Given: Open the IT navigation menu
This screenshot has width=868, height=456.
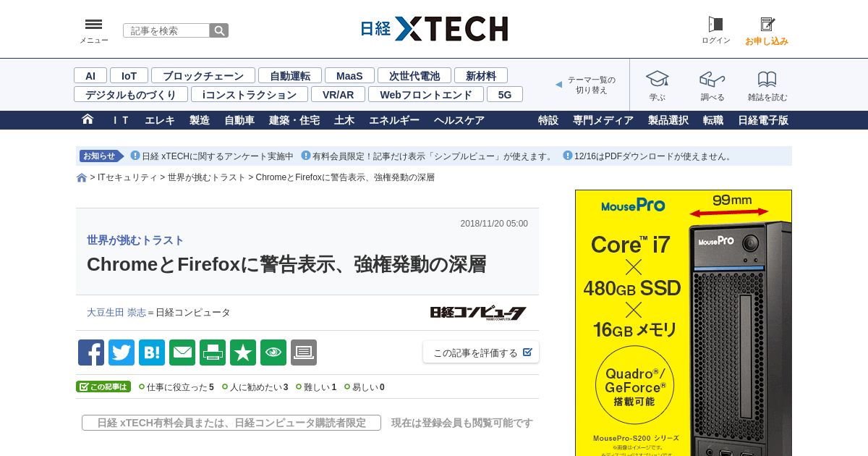Looking at the screenshot, I should pos(121,120).
